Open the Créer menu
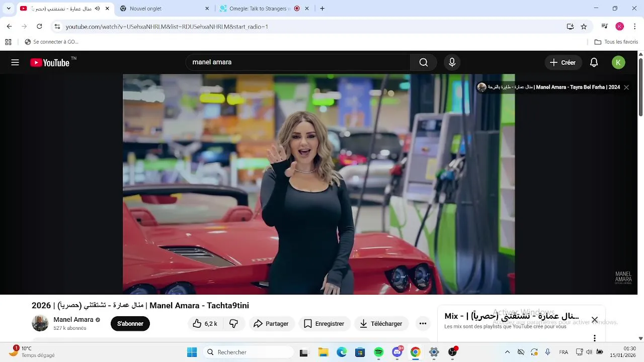This screenshot has height=362, width=644. coord(563,62)
